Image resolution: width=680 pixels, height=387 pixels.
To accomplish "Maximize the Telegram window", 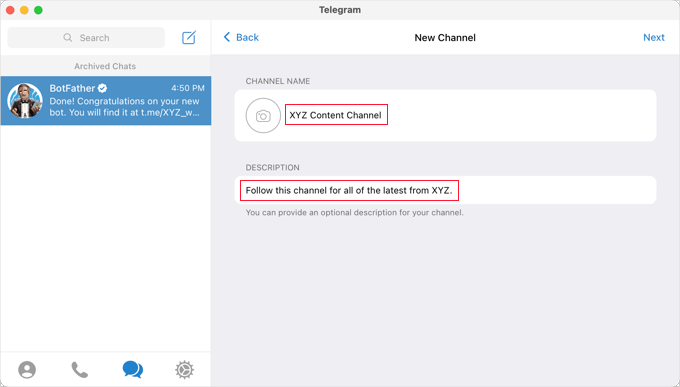I will click(38, 10).
